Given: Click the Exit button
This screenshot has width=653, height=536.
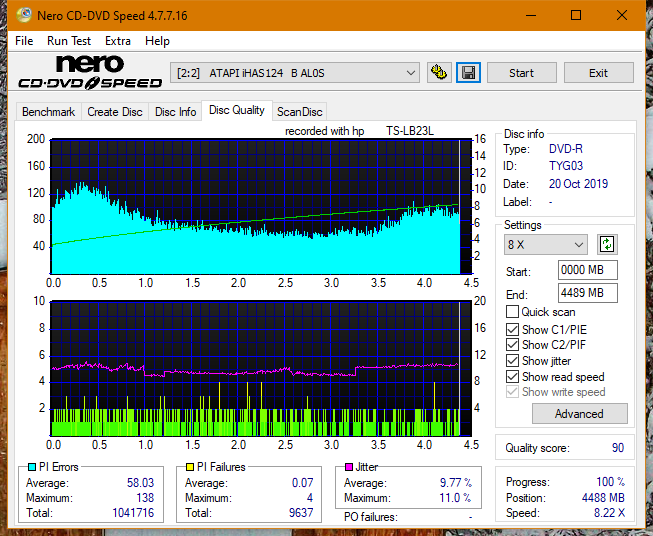Looking at the screenshot, I should pyautogui.click(x=598, y=73).
